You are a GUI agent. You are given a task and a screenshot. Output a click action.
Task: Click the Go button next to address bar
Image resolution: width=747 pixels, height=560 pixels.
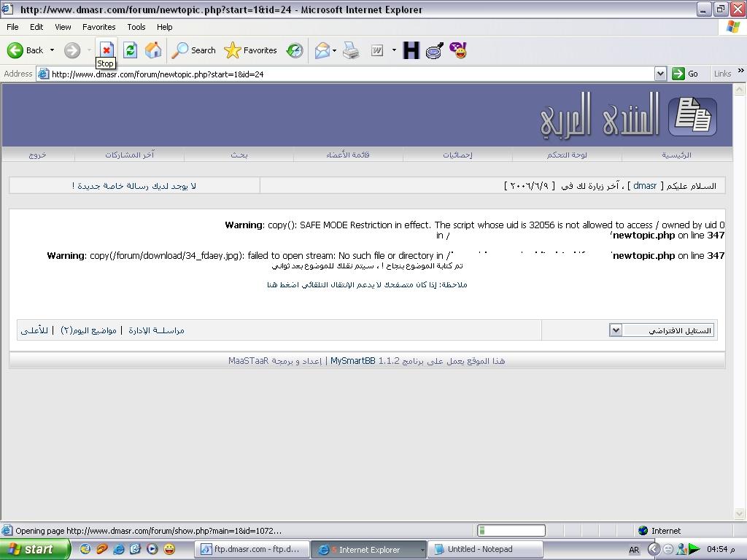point(685,74)
